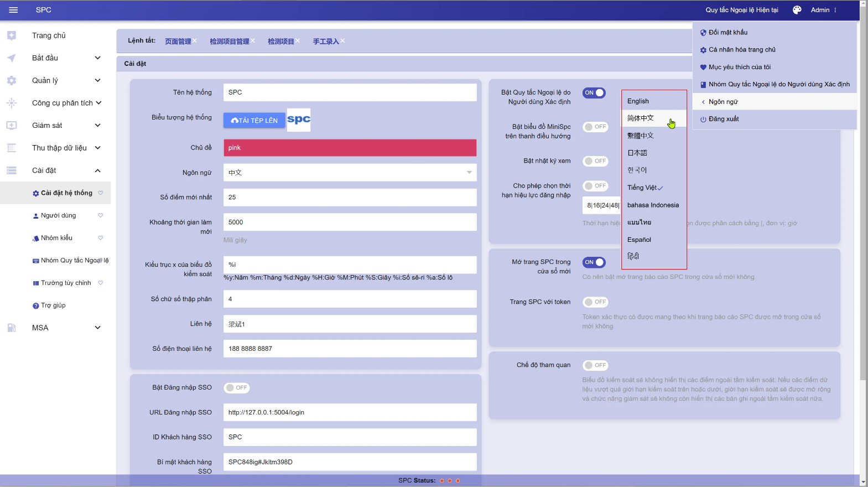Click the Giám sát monitor icon
The width and height of the screenshot is (868, 487).
12,126
